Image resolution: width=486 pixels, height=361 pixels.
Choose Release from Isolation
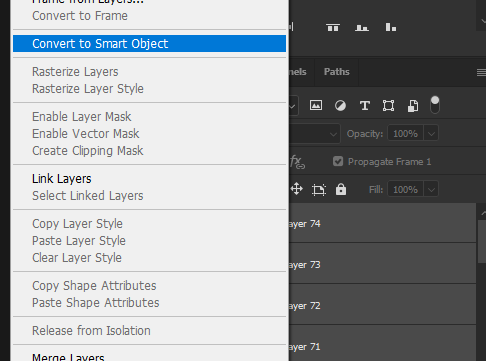coord(149,331)
